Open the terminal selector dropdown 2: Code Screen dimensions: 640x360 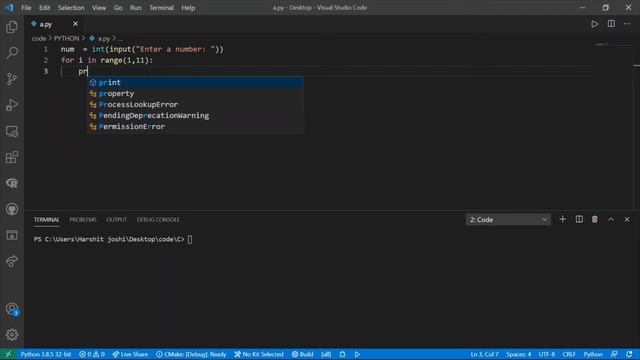coord(508,220)
